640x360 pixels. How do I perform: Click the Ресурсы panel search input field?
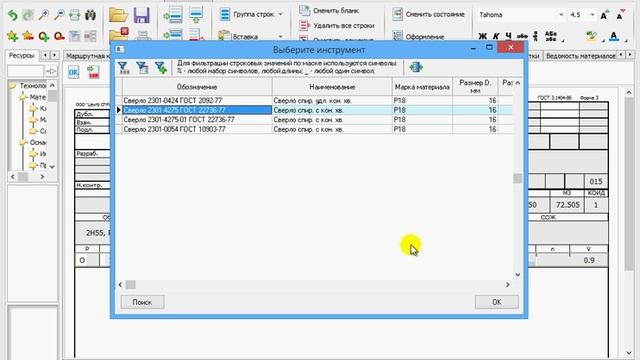tap(25, 71)
